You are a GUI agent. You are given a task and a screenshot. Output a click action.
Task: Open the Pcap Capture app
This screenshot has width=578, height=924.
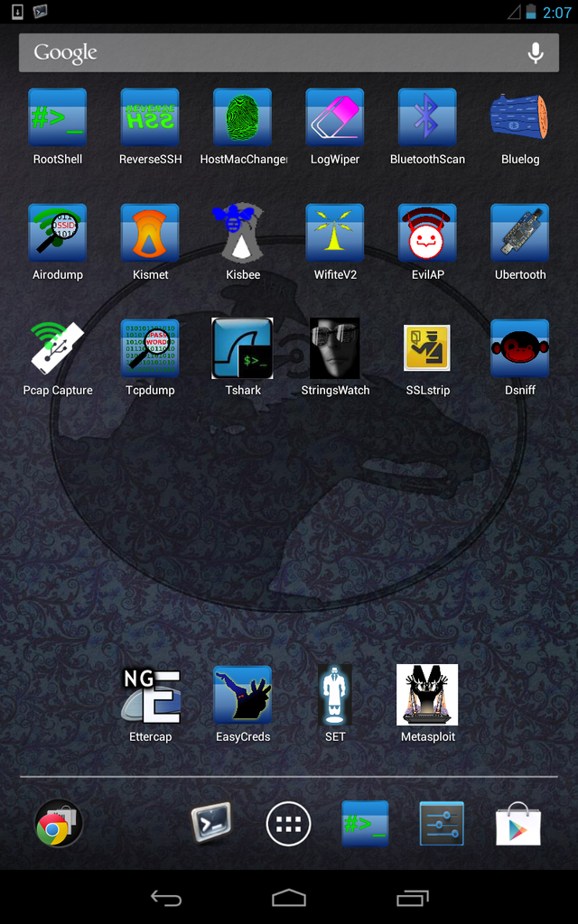click(x=58, y=348)
